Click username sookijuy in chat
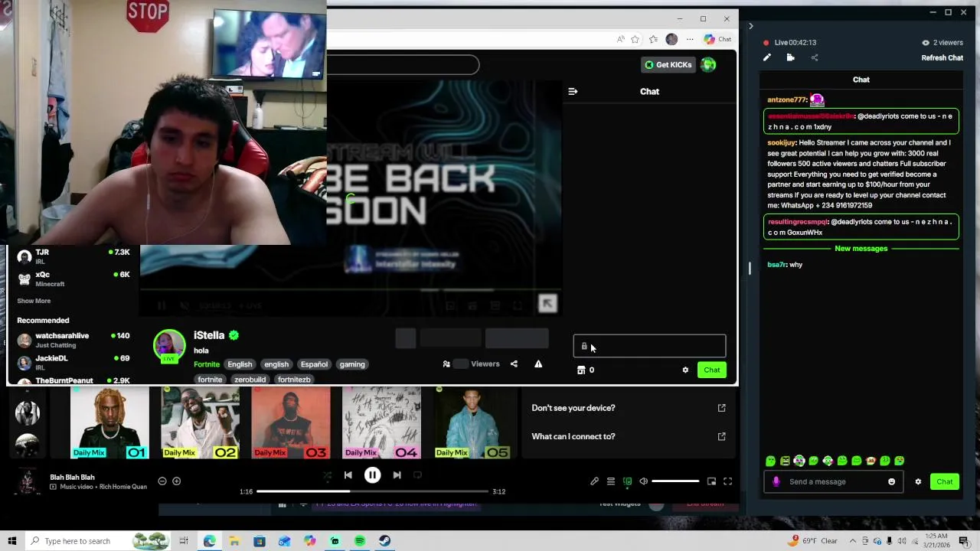The image size is (980, 551). point(782,142)
